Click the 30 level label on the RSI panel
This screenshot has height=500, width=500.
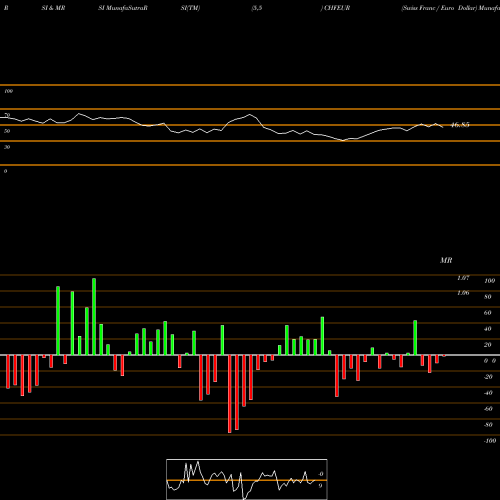(x=7, y=147)
